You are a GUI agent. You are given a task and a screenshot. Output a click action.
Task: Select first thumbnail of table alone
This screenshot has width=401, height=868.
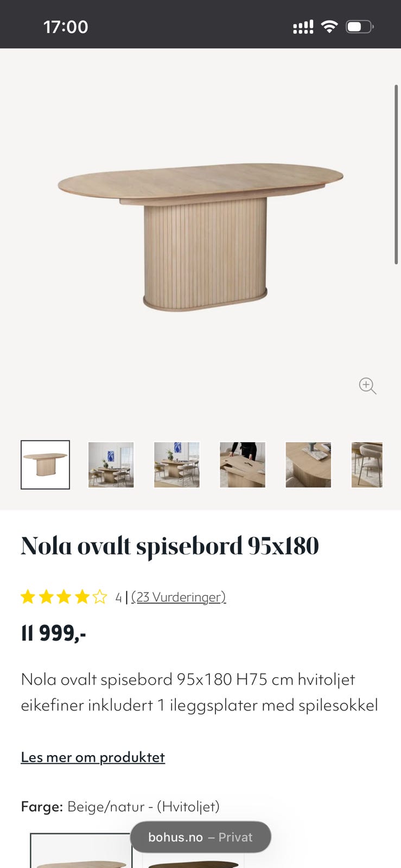[45, 465]
